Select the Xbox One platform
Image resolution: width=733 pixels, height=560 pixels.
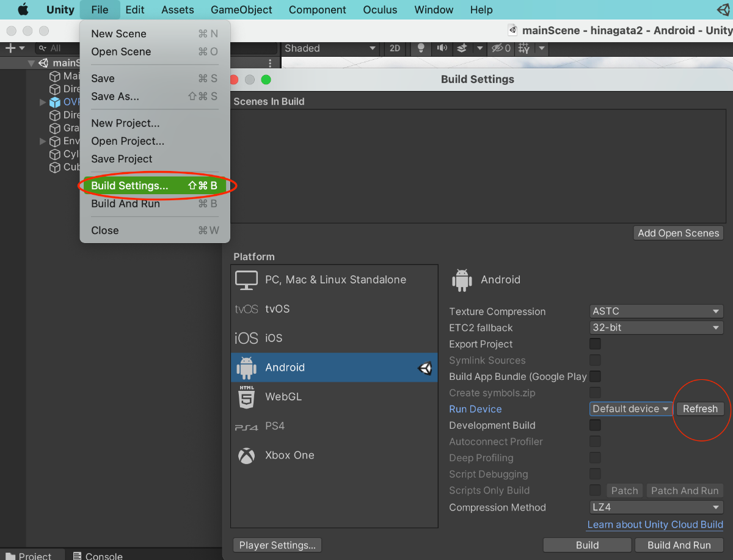tap(334, 456)
